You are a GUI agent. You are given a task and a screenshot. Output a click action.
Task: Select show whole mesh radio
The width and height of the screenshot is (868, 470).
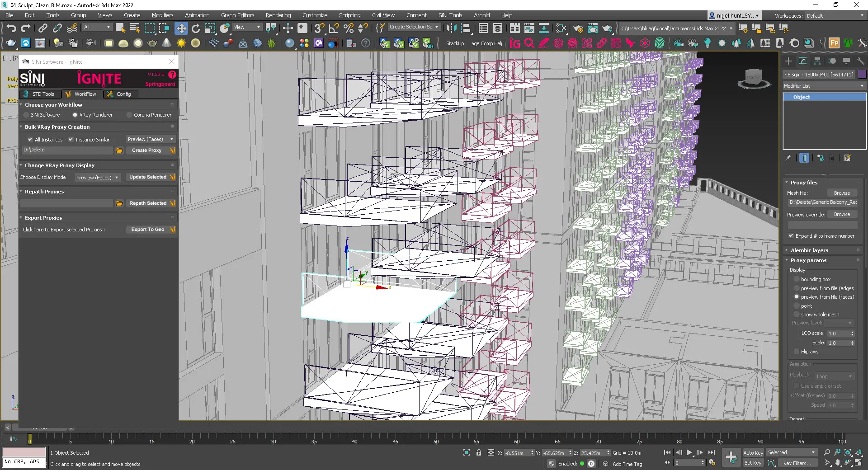pyautogui.click(x=797, y=315)
